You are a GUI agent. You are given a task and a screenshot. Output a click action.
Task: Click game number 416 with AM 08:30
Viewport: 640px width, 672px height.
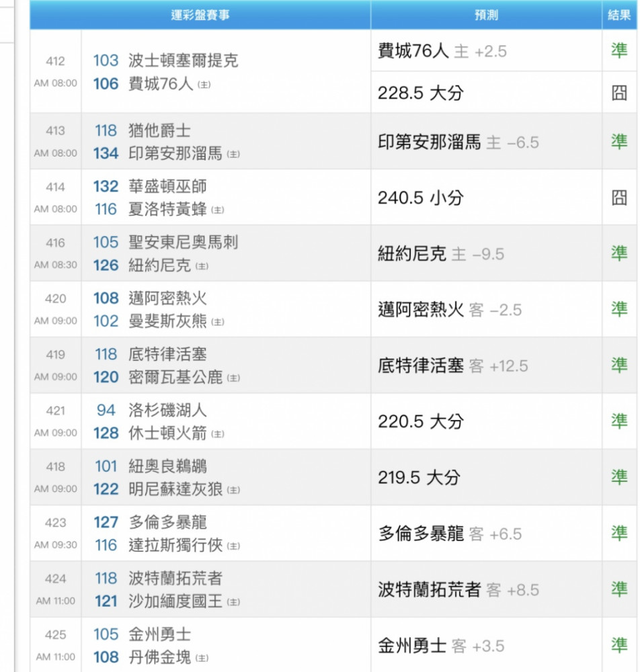pos(55,253)
